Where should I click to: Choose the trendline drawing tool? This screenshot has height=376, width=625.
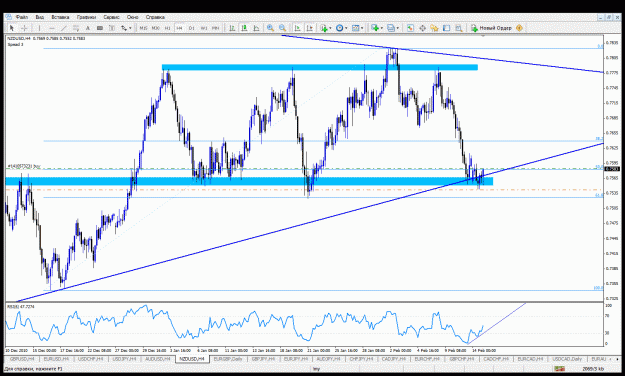coord(63,28)
